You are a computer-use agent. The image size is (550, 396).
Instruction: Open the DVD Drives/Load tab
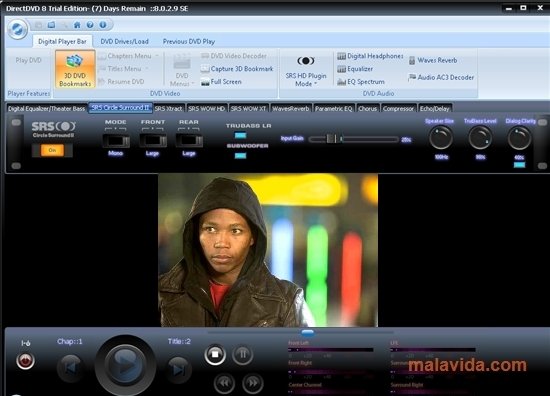tap(125, 41)
